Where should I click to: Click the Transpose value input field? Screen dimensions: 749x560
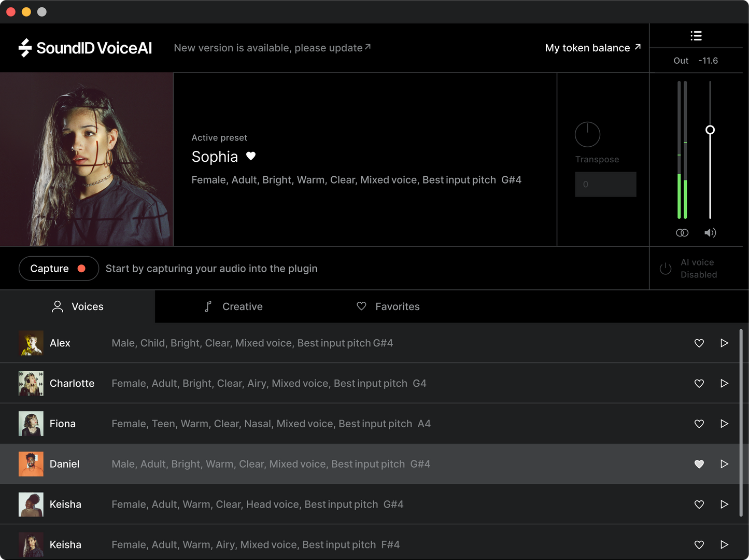pyautogui.click(x=605, y=184)
